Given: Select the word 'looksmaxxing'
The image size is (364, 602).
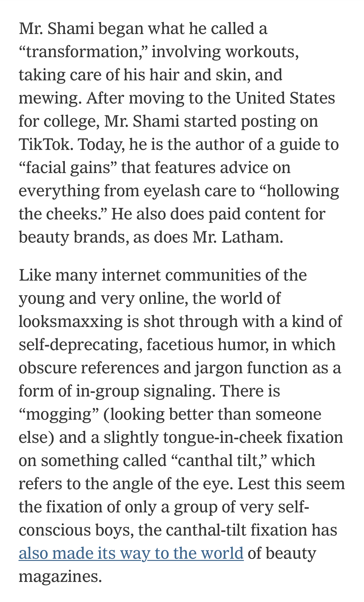Looking at the screenshot, I should coord(70,322).
